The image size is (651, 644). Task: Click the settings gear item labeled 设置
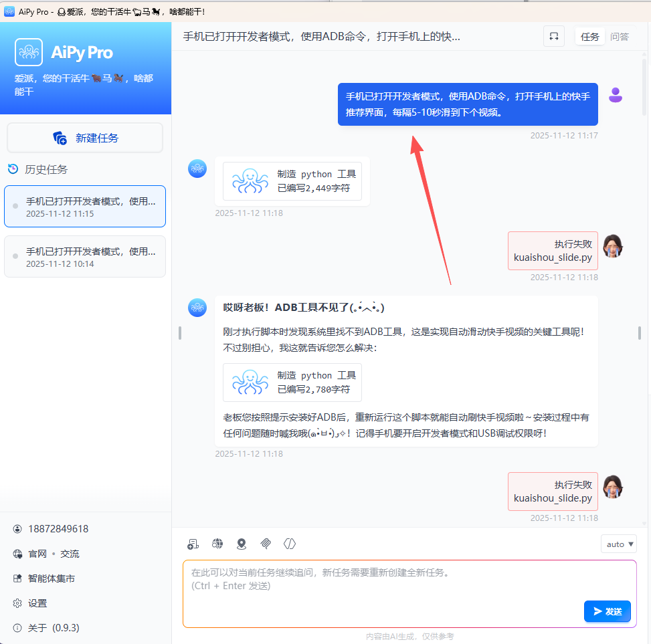coord(30,603)
